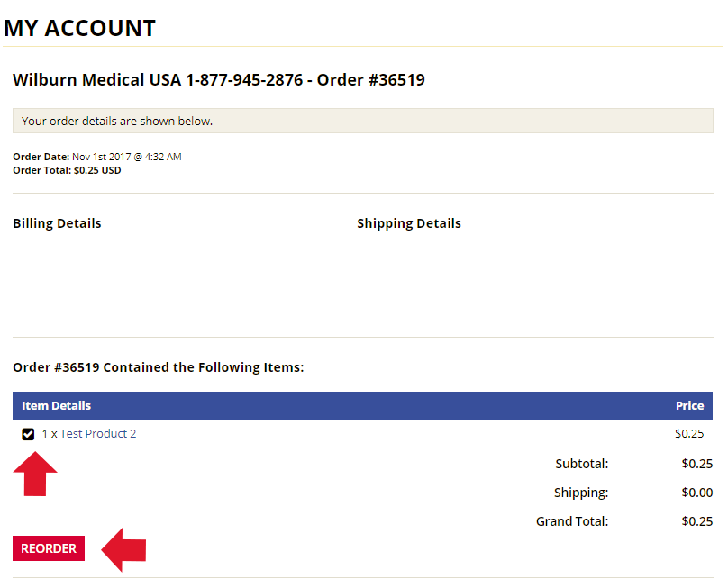Image resolution: width=728 pixels, height=588 pixels.
Task: Select the MY ACCOUNT heading
Action: click(79, 28)
